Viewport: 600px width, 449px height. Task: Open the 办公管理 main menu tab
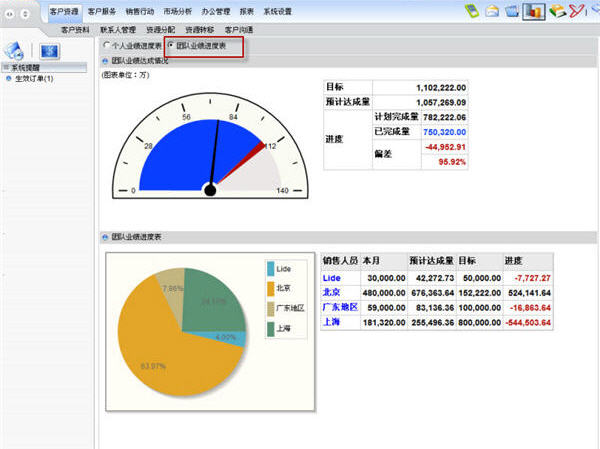click(x=216, y=11)
